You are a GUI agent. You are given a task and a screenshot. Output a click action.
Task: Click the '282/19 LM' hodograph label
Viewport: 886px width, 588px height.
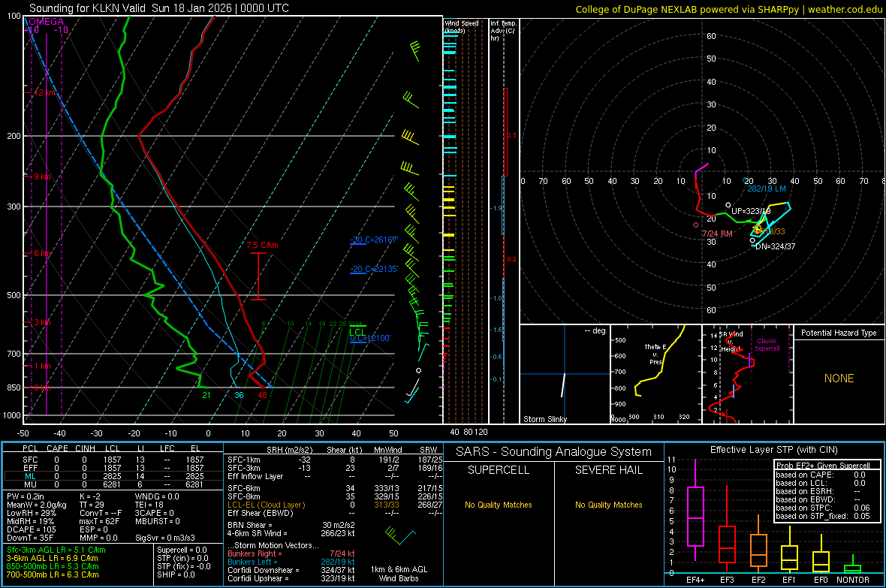766,188
